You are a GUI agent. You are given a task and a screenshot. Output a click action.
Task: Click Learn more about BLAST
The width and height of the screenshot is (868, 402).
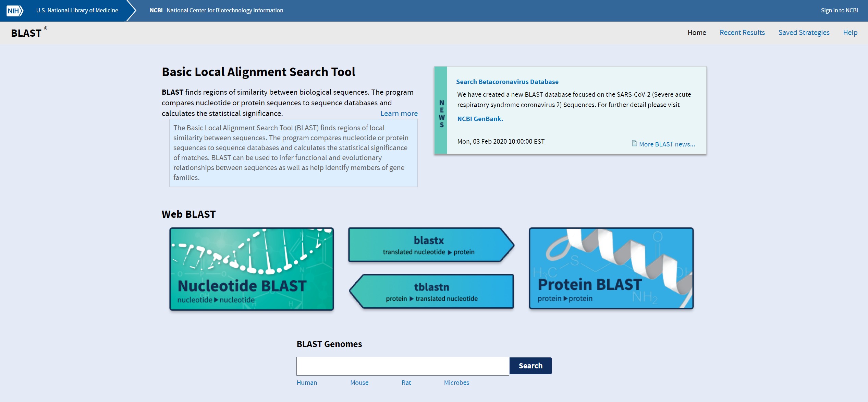[399, 113]
